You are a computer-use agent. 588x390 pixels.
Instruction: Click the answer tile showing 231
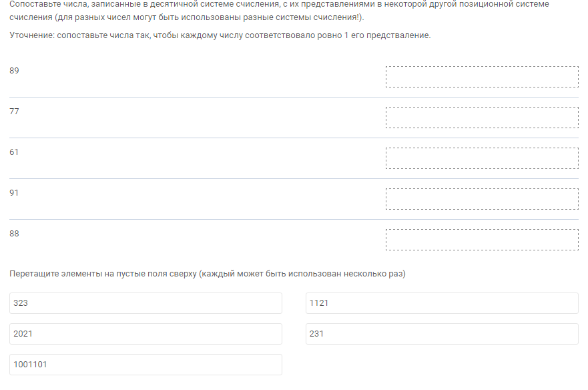(442, 334)
